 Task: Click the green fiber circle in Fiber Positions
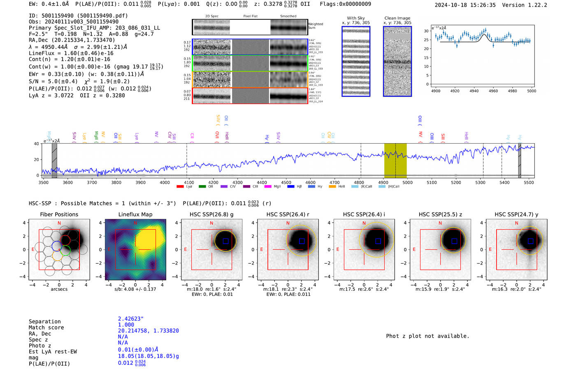(x=65, y=251)
